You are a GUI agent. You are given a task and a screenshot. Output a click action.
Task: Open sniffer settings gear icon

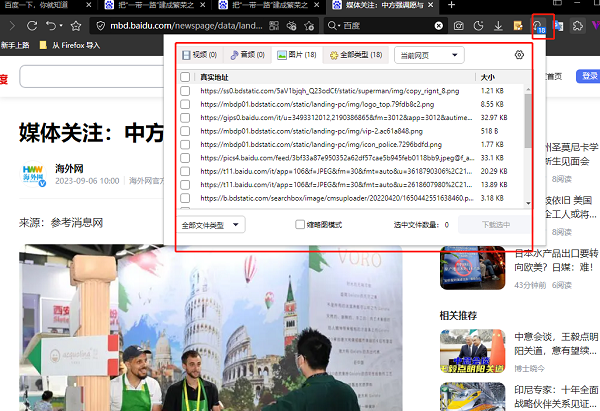tap(519, 55)
